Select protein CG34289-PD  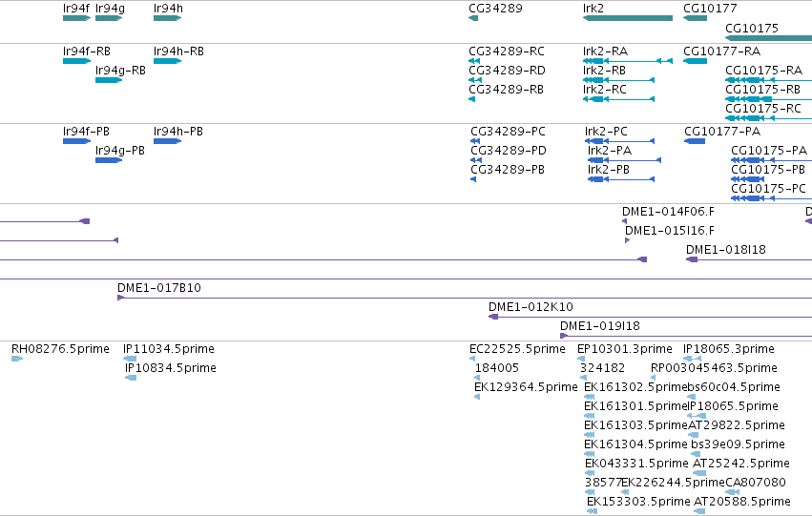click(509, 151)
